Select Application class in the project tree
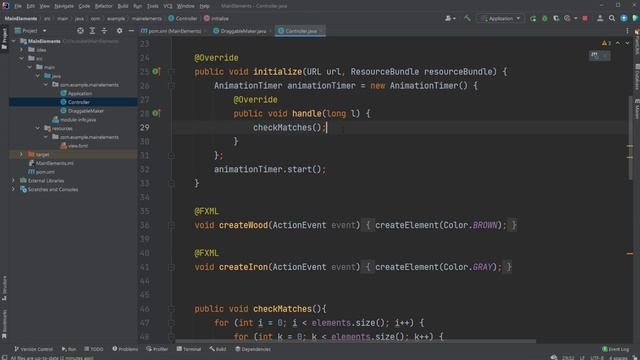 (76, 93)
